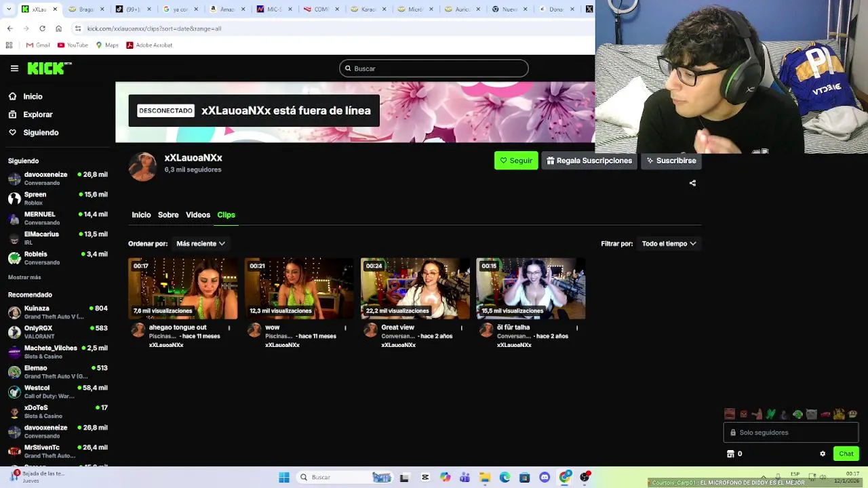The image size is (868, 488).
Task: Switch to the TikTok (99+) browser tab
Action: point(135,9)
